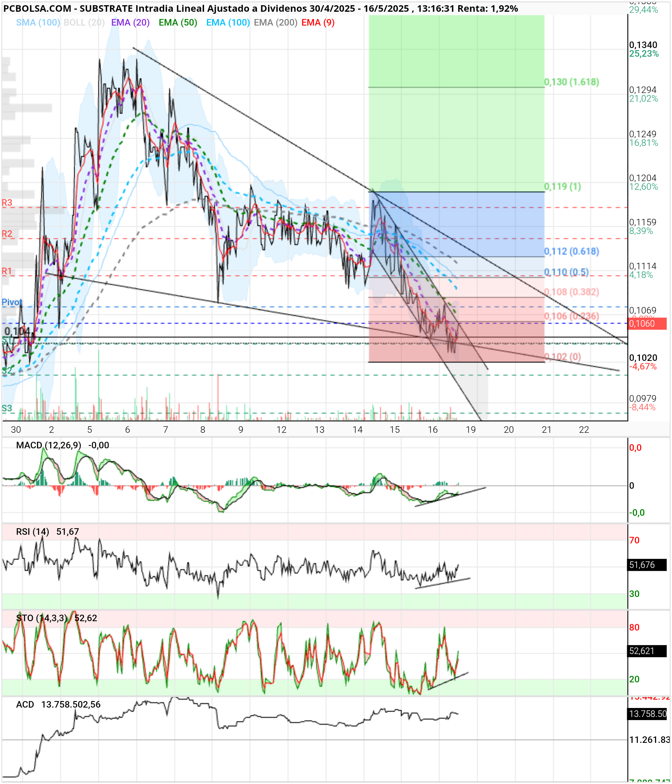Click the 0,1204 price axis value
Image resolution: width=672 pixels, height=784 pixels.
click(x=643, y=178)
